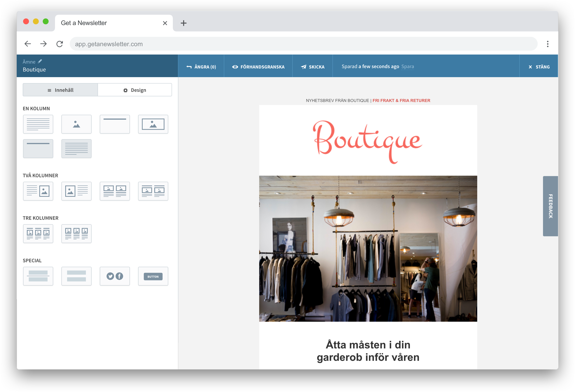Click the address bar URL field

(x=304, y=44)
